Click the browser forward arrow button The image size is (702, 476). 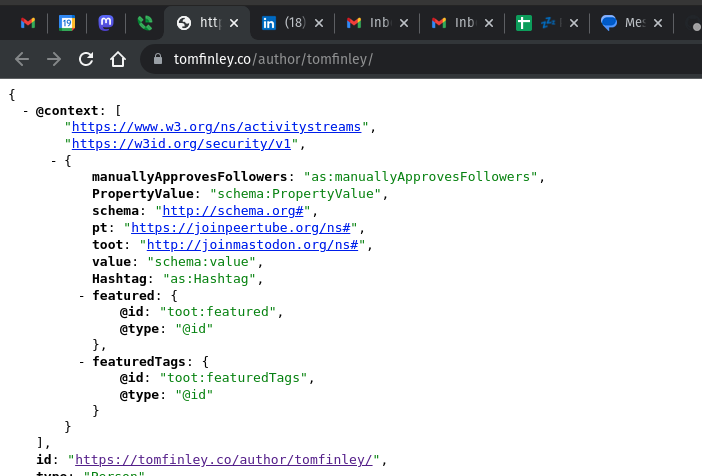coord(54,59)
